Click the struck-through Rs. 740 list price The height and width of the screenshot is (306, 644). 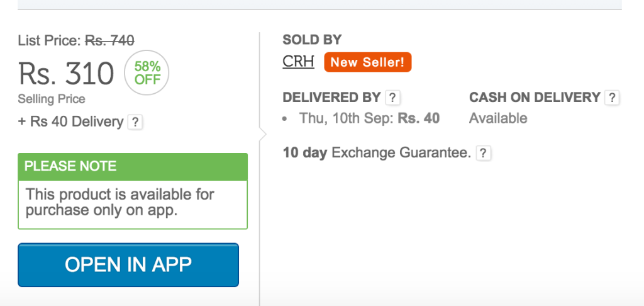tap(109, 41)
